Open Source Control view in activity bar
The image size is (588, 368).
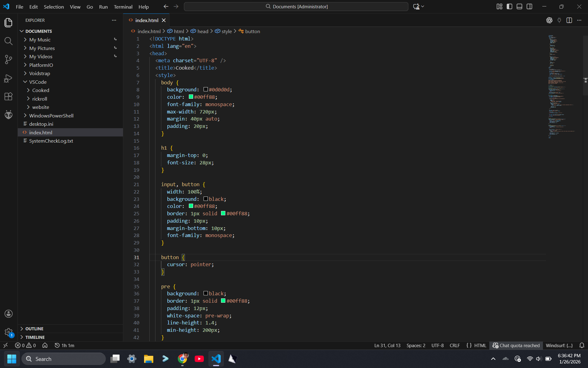click(9, 59)
